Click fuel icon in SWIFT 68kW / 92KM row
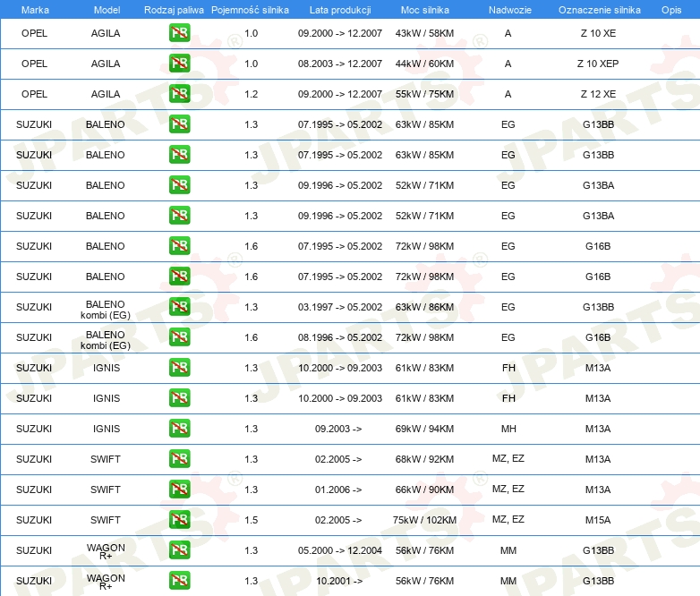The height and width of the screenshot is (596, 700). coord(179,459)
